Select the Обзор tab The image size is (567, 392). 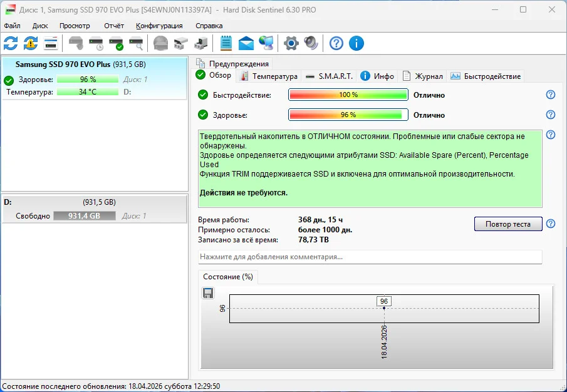pos(214,75)
